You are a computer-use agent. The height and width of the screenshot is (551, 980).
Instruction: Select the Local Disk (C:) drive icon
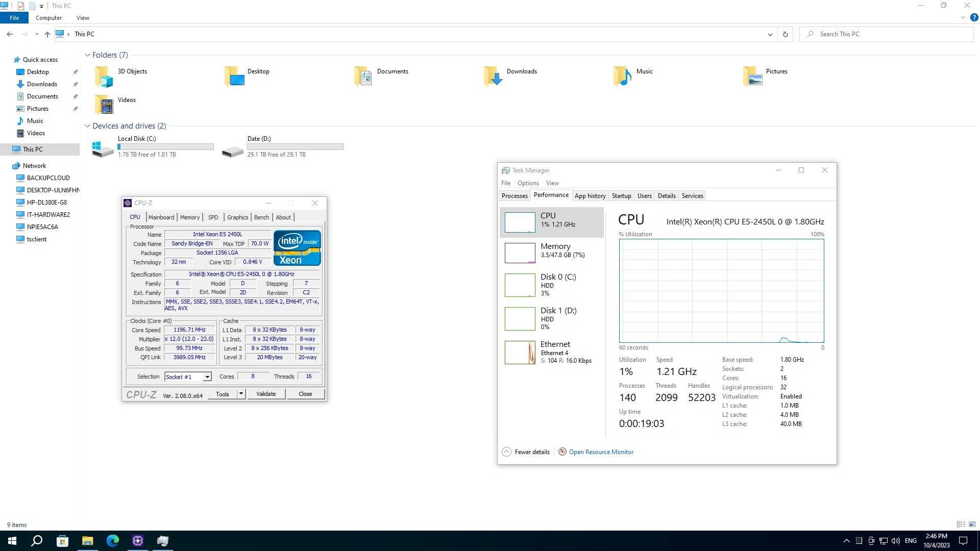(x=103, y=148)
